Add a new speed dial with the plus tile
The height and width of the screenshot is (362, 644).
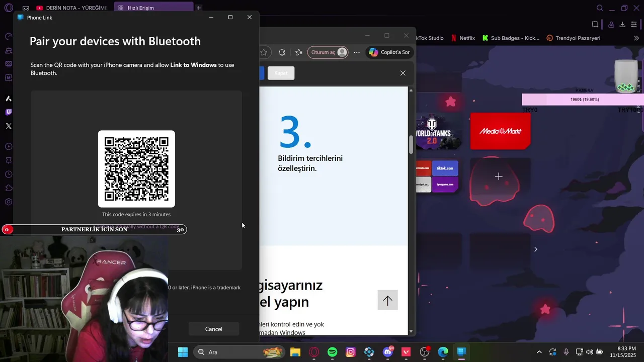(x=499, y=176)
